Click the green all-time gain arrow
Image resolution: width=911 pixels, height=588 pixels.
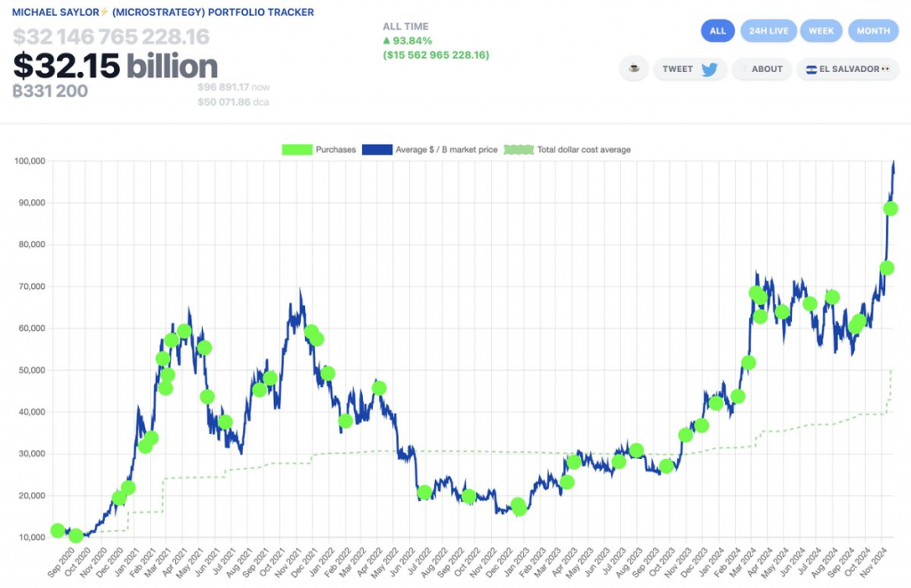point(387,40)
